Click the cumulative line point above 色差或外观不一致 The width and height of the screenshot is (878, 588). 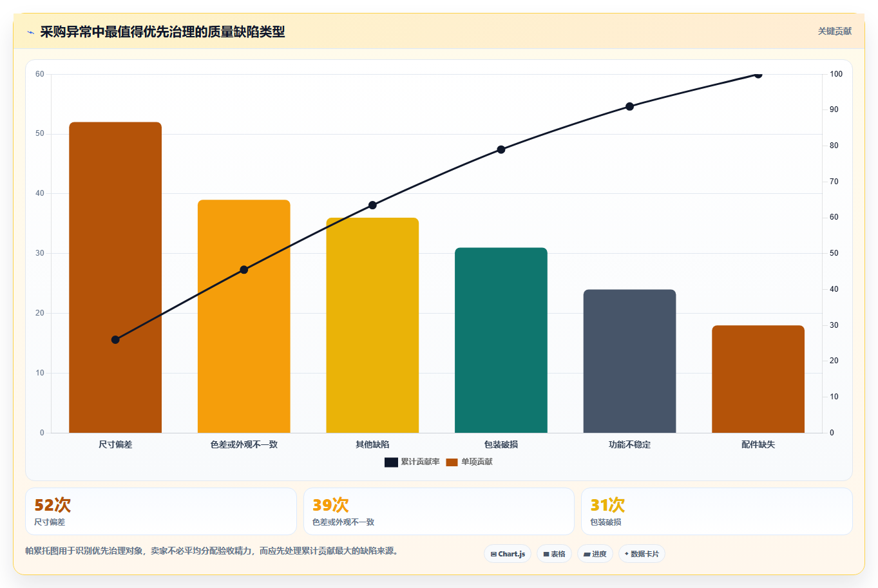244,270
